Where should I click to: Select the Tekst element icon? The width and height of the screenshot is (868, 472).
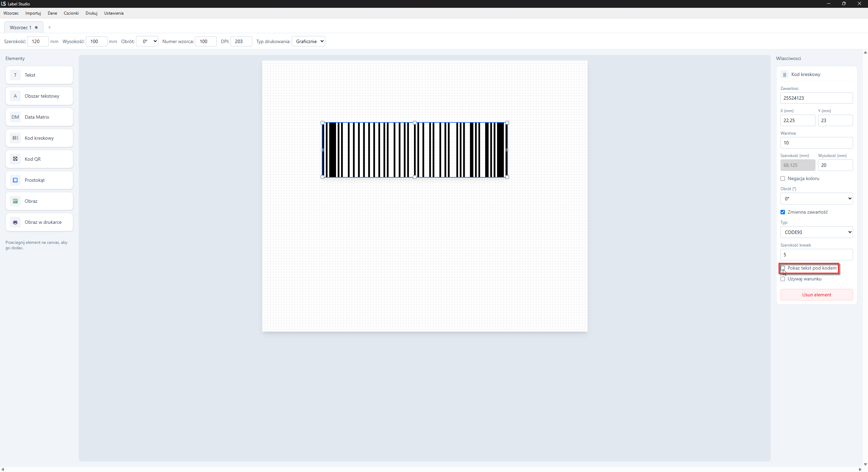15,75
